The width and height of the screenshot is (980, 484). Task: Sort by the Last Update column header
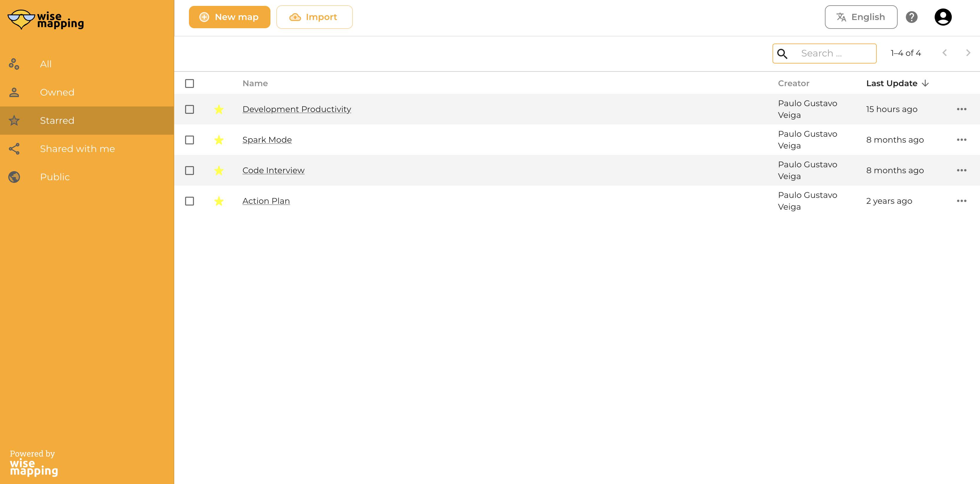891,83
